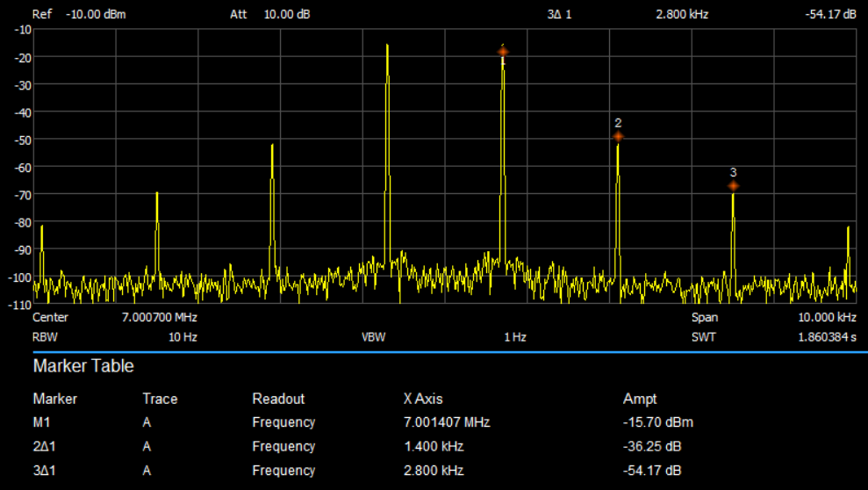Select the SWT 1.860384 s sweep time

pos(827,337)
